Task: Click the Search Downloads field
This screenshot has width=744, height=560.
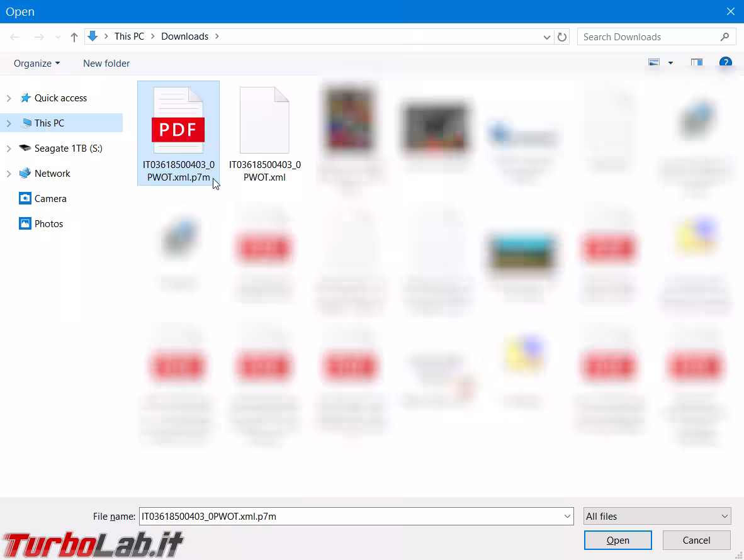Action: (648, 37)
